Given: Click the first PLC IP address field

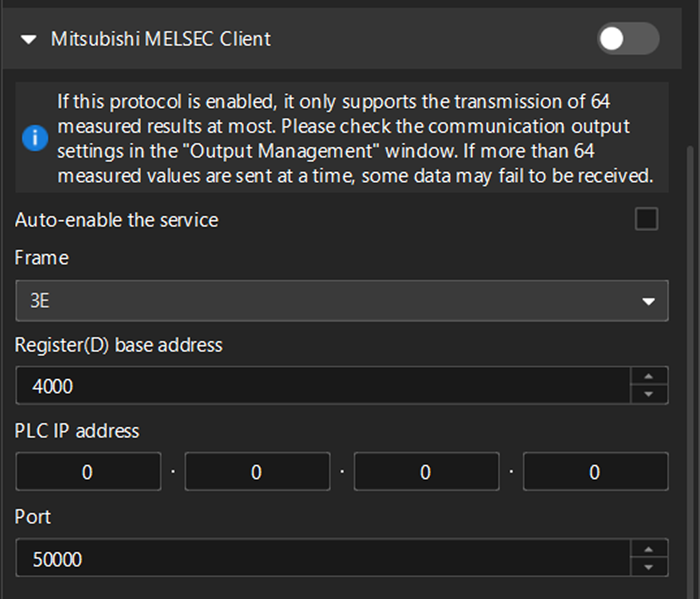Looking at the screenshot, I should pos(88,471).
